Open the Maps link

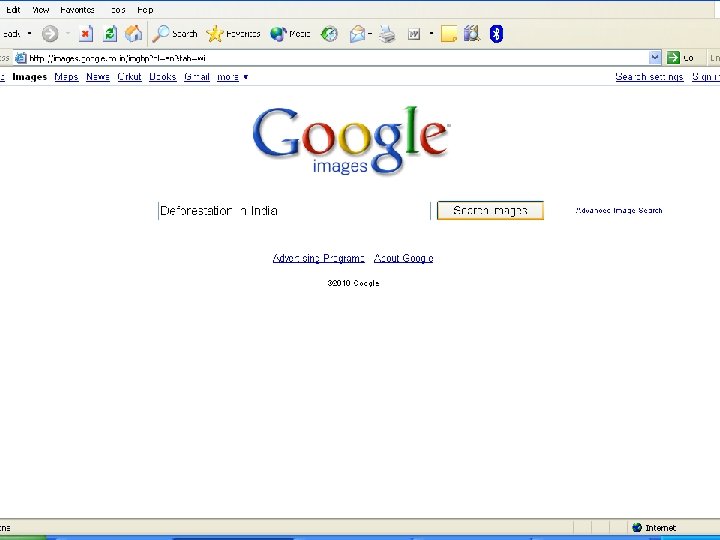click(x=66, y=77)
